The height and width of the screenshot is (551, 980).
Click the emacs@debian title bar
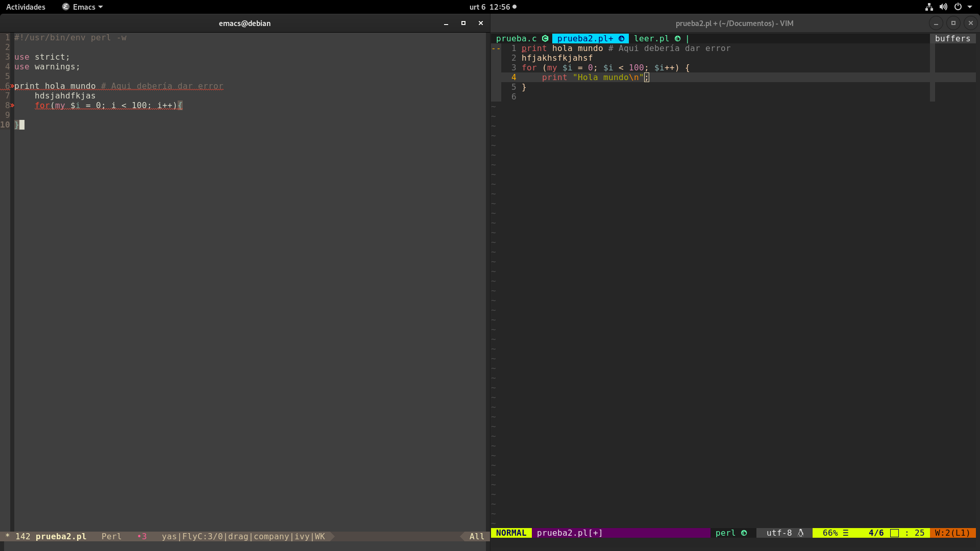[x=244, y=23]
